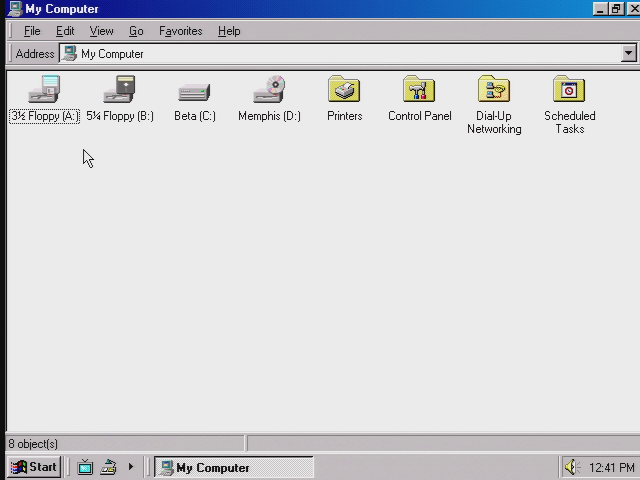Viewport: 640px width, 480px height.
Task: Open the Help menu
Action: 229,31
